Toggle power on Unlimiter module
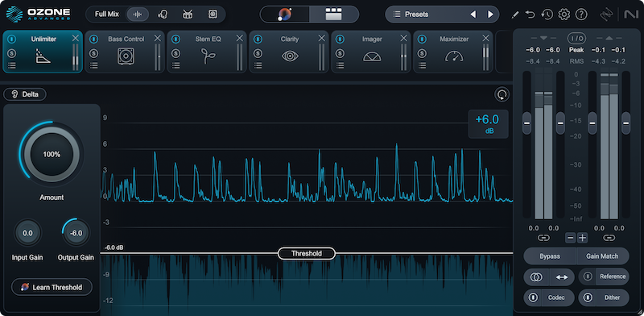The image size is (644, 316). pos(12,39)
